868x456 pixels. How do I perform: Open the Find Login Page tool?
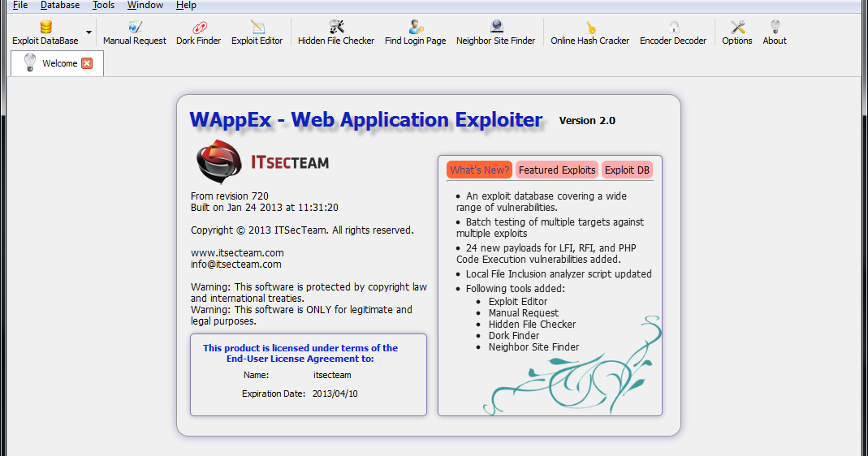[x=415, y=32]
